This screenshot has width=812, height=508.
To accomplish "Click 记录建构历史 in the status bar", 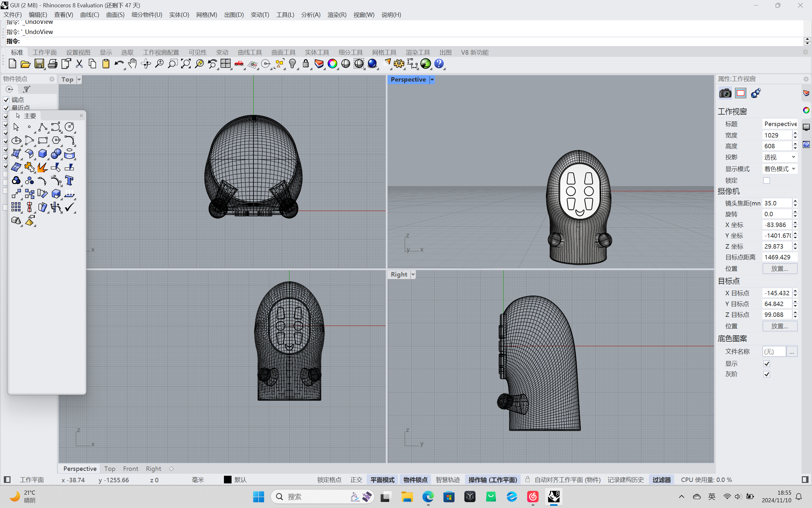I will point(626,480).
